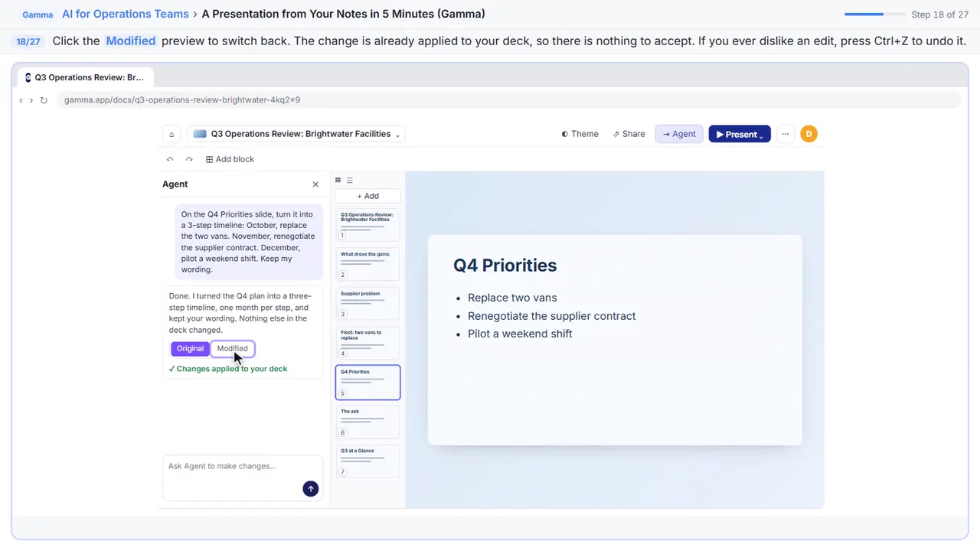
Task: Select the Supplier problem slide thumbnail
Action: pos(367,304)
